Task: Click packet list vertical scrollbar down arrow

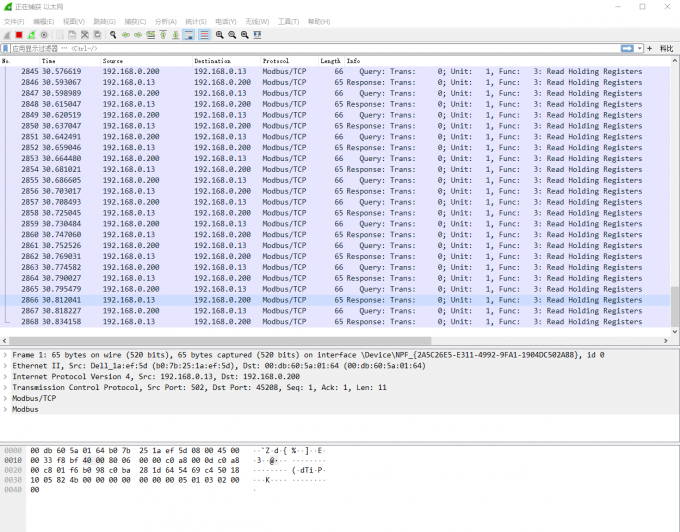Action: pos(675,332)
